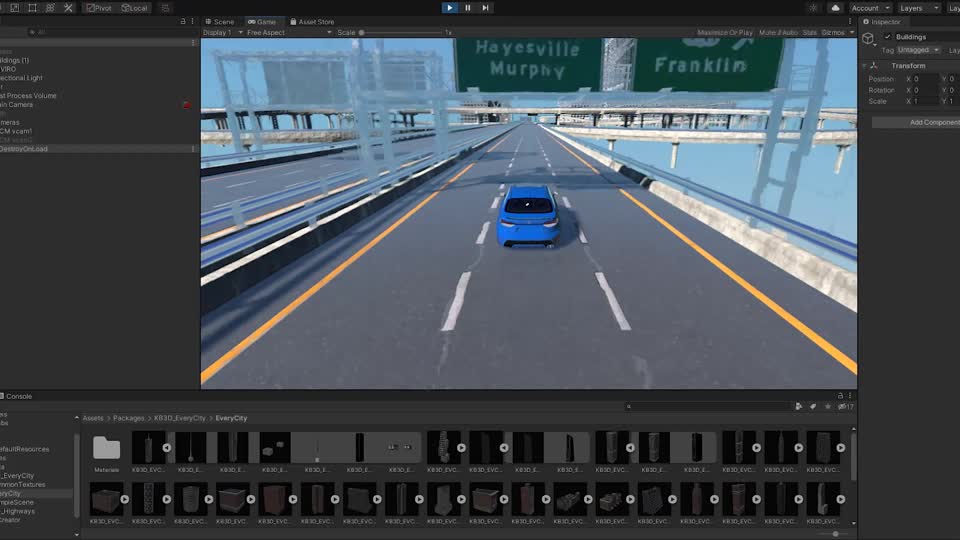Select Directional Light in Hierarchy
The image size is (960, 540).
pyautogui.click(x=21, y=78)
